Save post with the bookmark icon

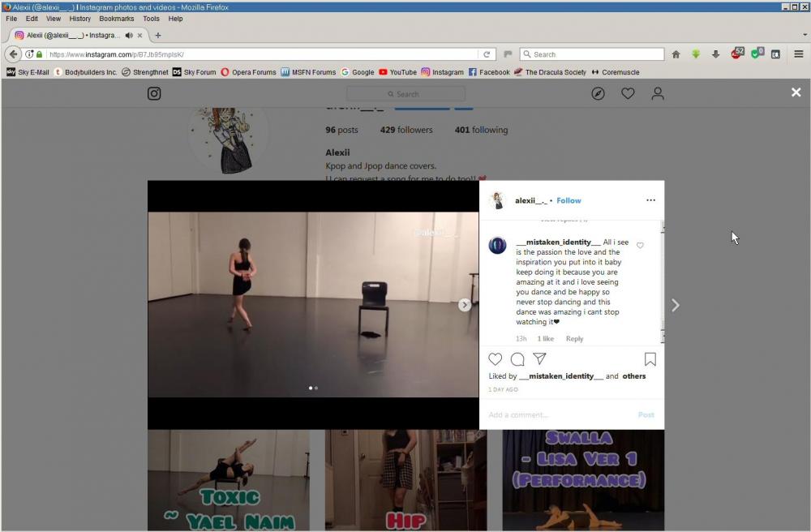coord(650,359)
